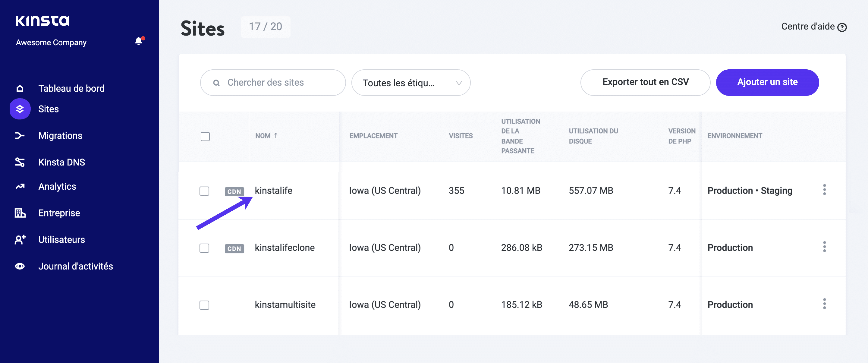This screenshot has height=363, width=868.
Task: Select all sites with the header checkbox
Action: click(x=205, y=136)
